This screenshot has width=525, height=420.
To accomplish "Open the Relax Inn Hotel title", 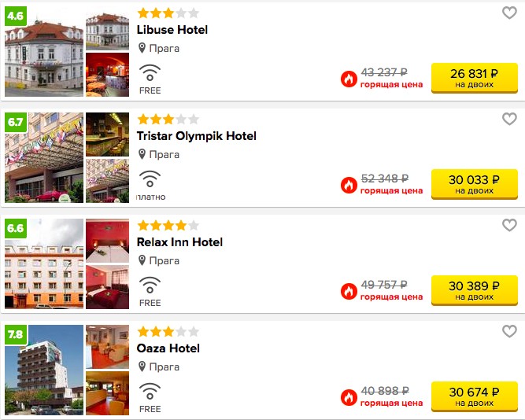I will point(179,242).
